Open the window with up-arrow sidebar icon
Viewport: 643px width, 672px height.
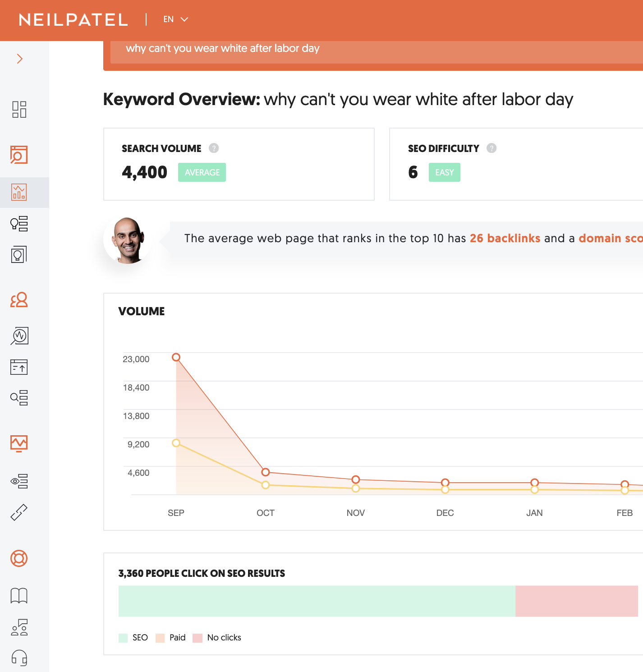(19, 367)
